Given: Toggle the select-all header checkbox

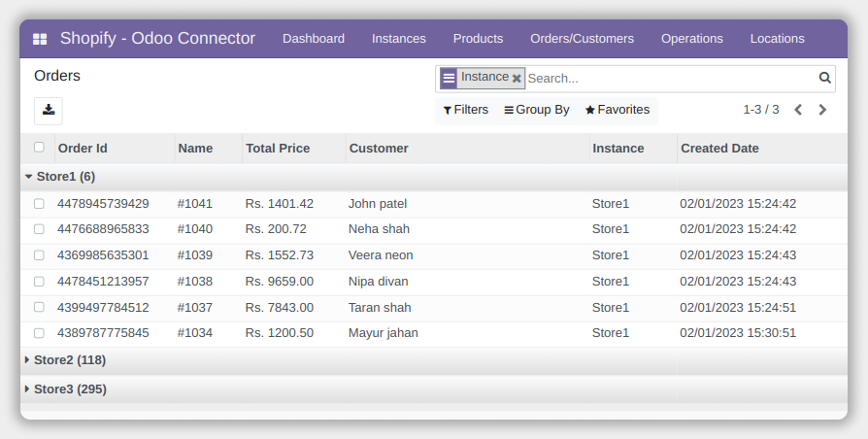Looking at the screenshot, I should [39, 147].
